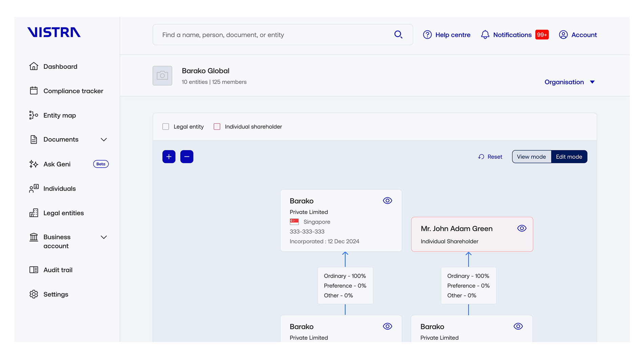Toggle visibility of Mr. John Adam Green card

point(522,228)
